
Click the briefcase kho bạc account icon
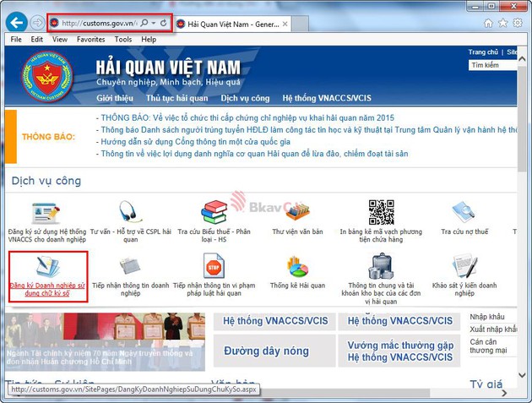(x=381, y=266)
